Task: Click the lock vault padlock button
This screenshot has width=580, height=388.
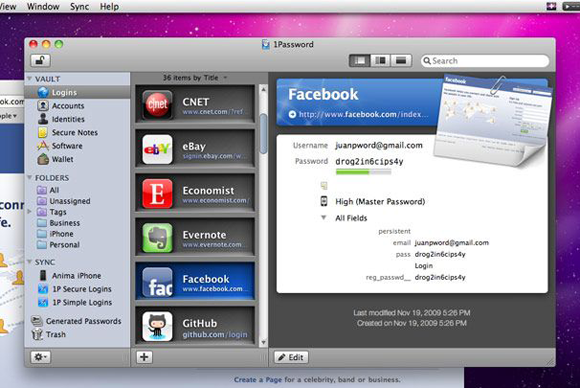Action: [40, 60]
